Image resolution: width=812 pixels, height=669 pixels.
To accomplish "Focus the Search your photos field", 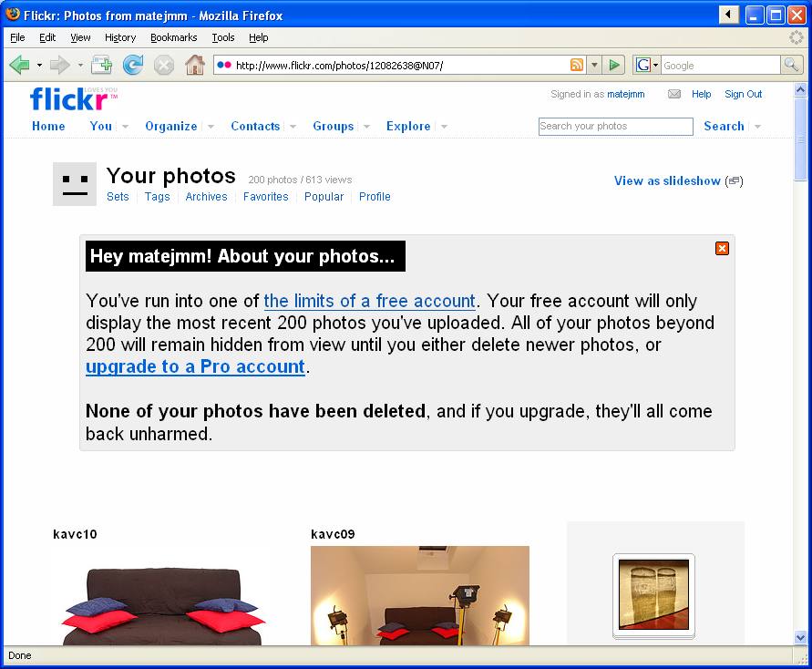I will pyautogui.click(x=616, y=127).
